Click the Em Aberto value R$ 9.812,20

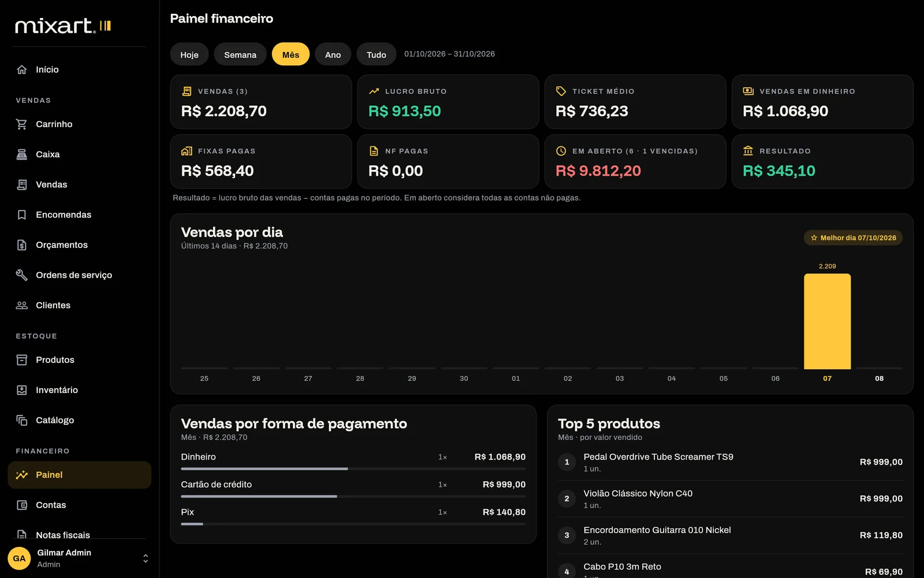pos(598,171)
